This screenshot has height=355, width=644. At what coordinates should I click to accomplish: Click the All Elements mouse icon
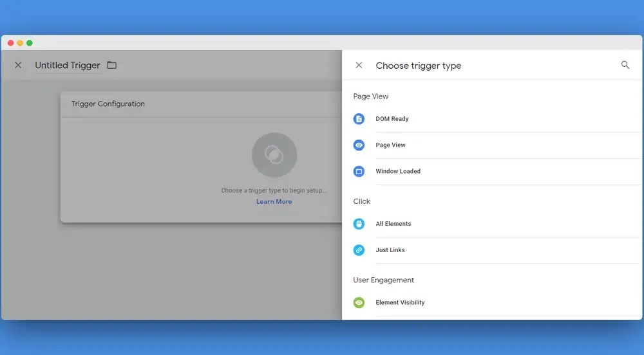click(x=359, y=224)
